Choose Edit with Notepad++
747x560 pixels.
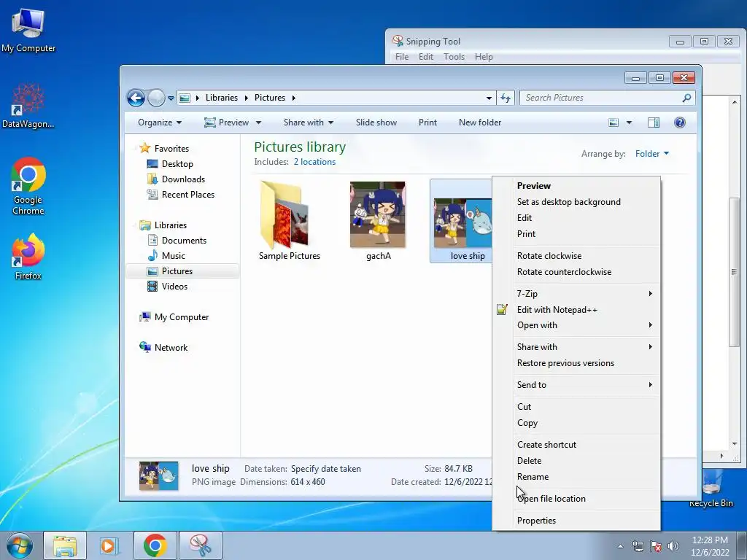pos(576,310)
